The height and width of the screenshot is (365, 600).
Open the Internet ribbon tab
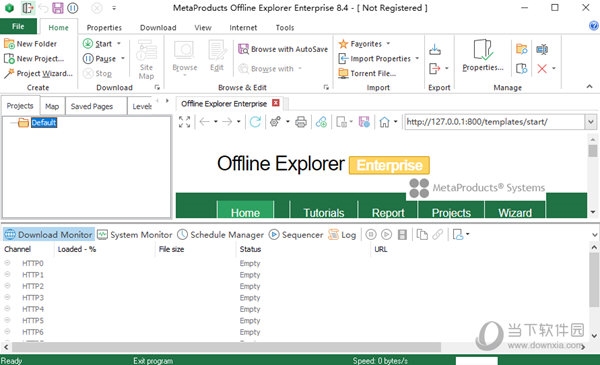coord(243,28)
